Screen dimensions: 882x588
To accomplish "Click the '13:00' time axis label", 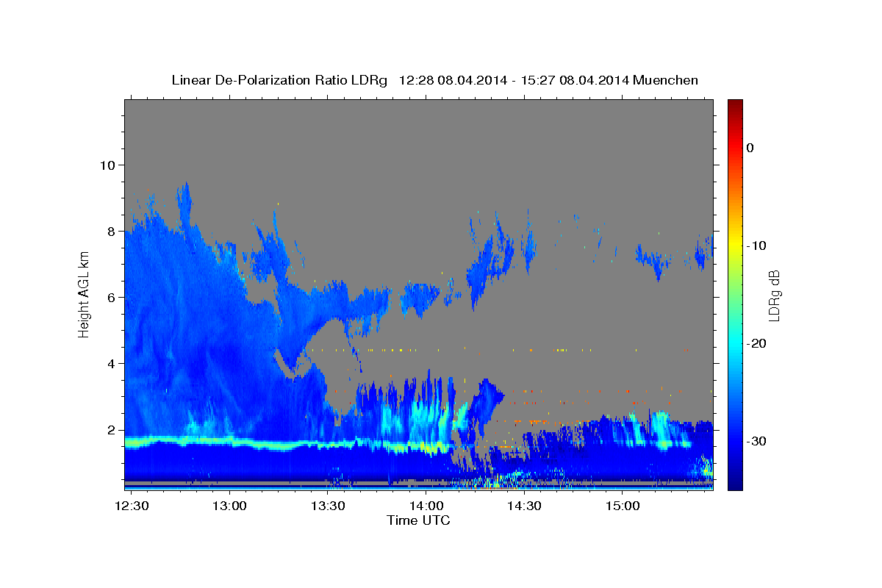I will [x=230, y=506].
